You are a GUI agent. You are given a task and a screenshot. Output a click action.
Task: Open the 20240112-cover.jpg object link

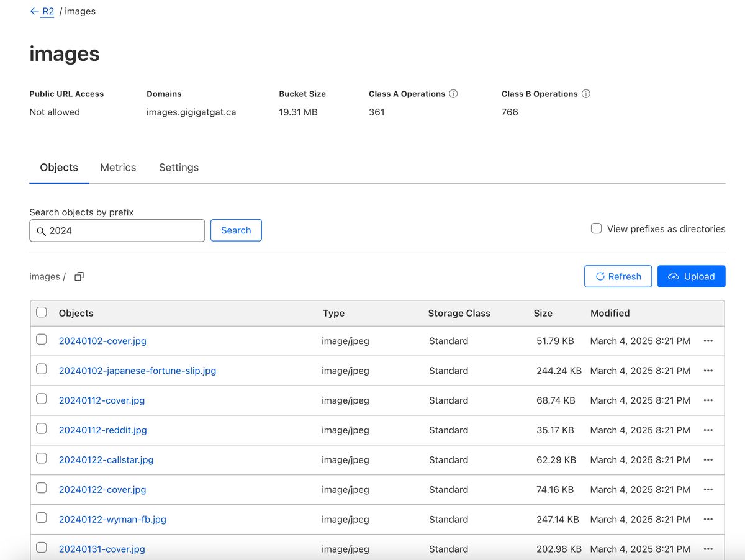tap(102, 400)
